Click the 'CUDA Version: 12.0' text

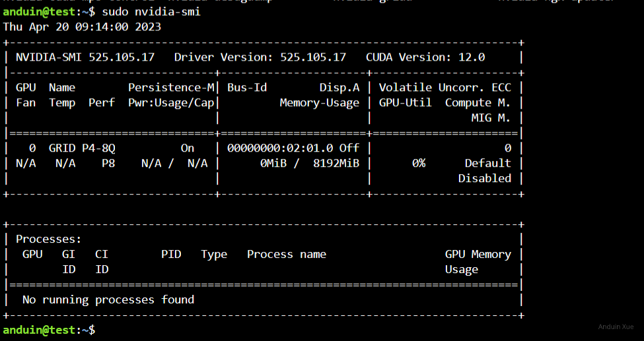tap(425, 57)
